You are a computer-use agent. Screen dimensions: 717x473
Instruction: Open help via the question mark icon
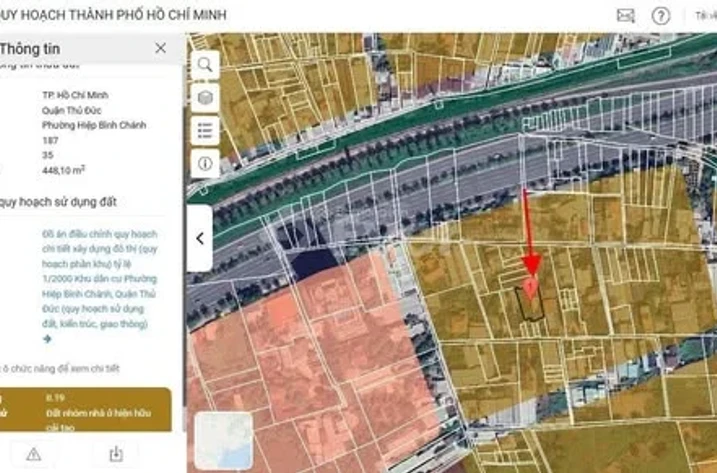pos(660,15)
